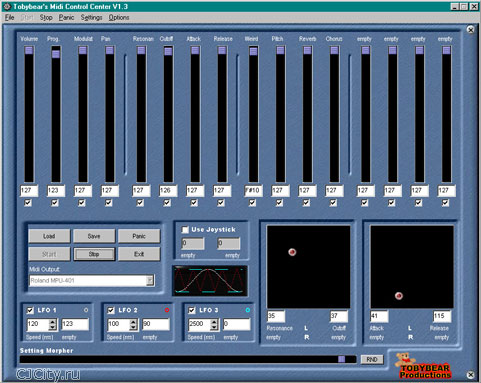Image resolution: width=481 pixels, height=383 pixels.
Task: Click the LFO 1 speed field showing 120
Action: click(x=38, y=324)
